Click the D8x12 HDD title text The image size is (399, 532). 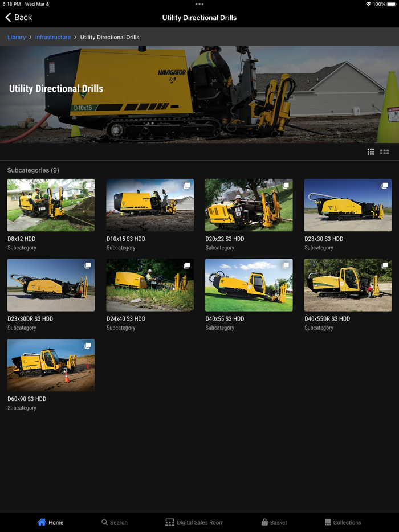(x=22, y=239)
